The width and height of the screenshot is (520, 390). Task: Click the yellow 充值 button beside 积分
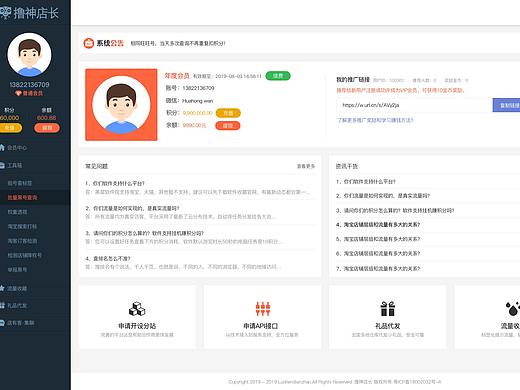click(x=228, y=113)
